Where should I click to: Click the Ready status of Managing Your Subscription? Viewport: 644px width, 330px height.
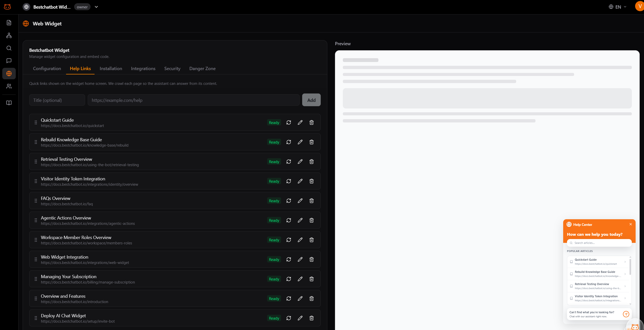click(x=274, y=279)
